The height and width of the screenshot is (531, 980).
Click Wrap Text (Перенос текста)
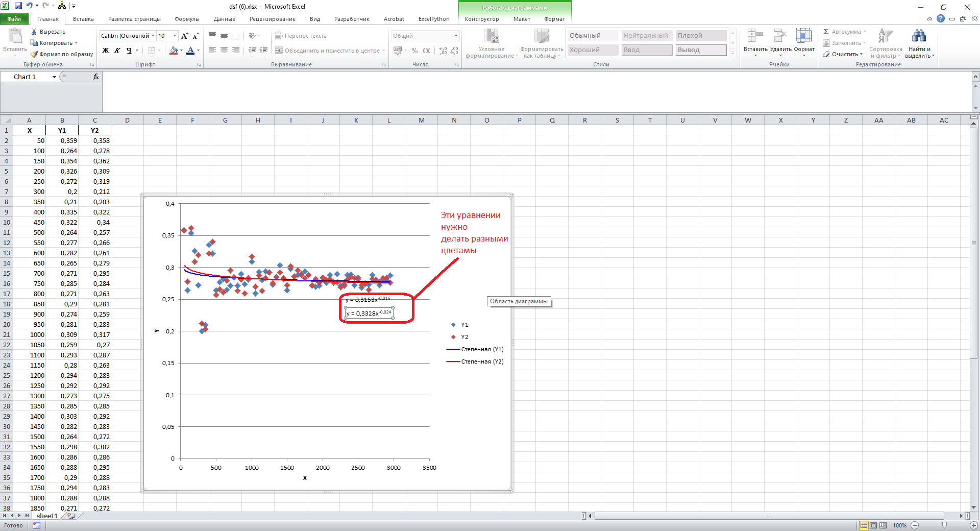(301, 36)
